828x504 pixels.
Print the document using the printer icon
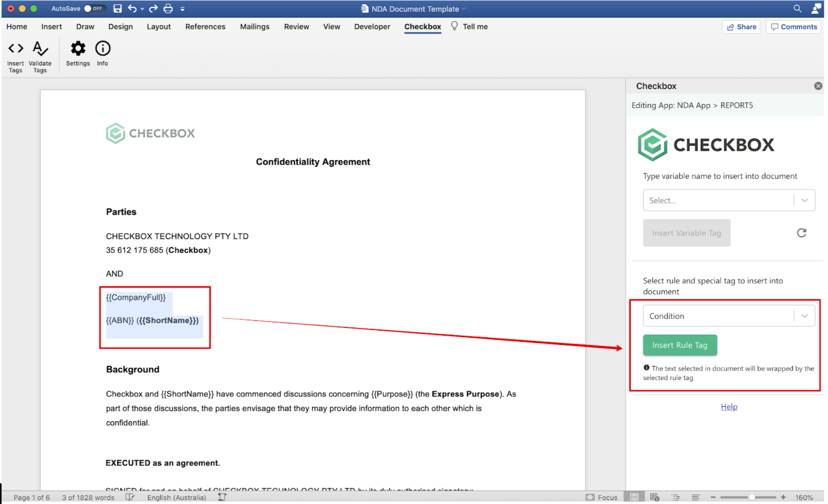(168, 8)
